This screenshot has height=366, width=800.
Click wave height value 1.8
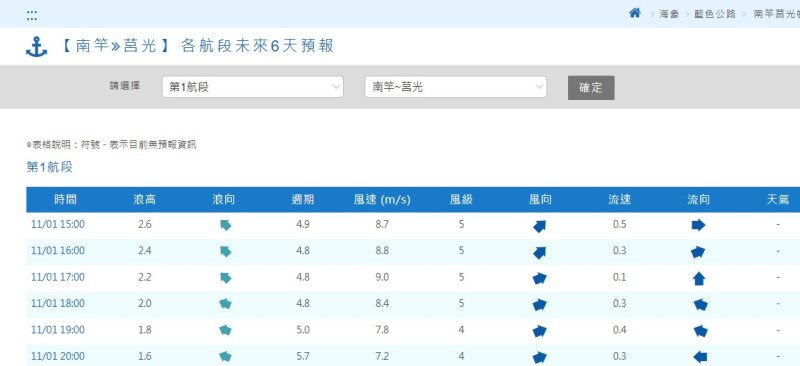(x=144, y=330)
